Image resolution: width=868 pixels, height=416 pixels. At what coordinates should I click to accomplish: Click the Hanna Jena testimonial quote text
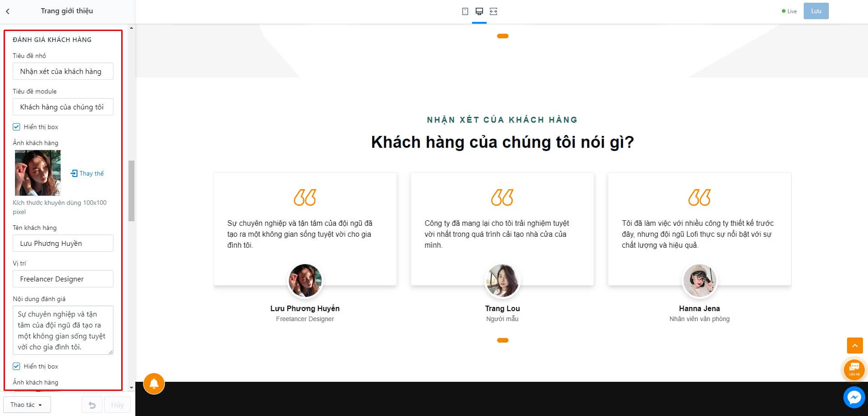pyautogui.click(x=698, y=234)
